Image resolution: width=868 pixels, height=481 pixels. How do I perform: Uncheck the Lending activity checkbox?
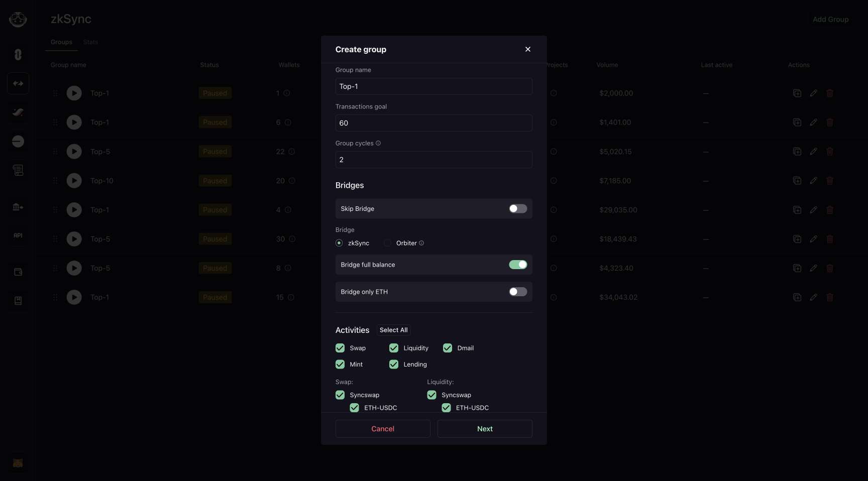[394, 365]
